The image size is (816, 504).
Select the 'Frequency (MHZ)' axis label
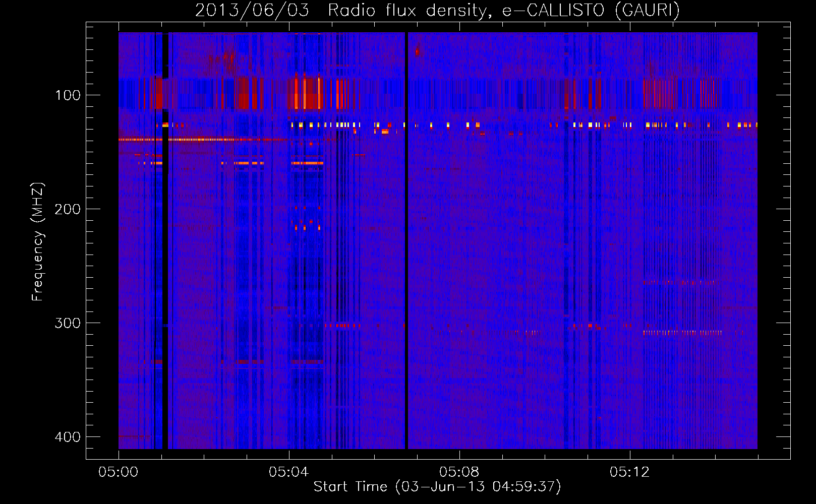click(x=38, y=241)
